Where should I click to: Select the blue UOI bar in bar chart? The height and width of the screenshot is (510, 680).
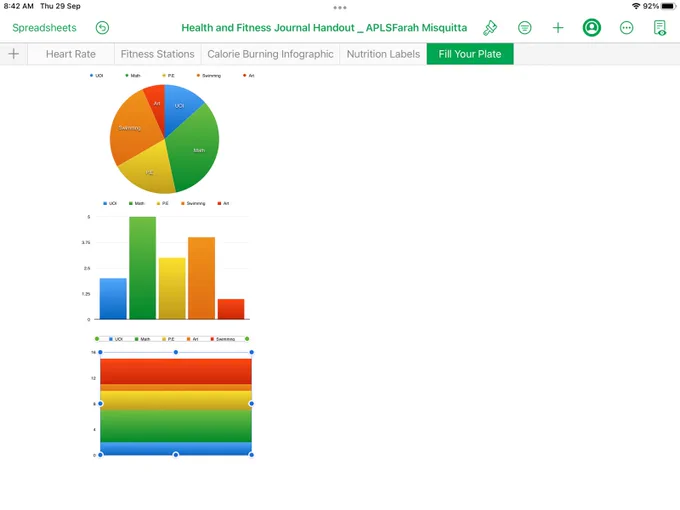pyautogui.click(x=113, y=299)
